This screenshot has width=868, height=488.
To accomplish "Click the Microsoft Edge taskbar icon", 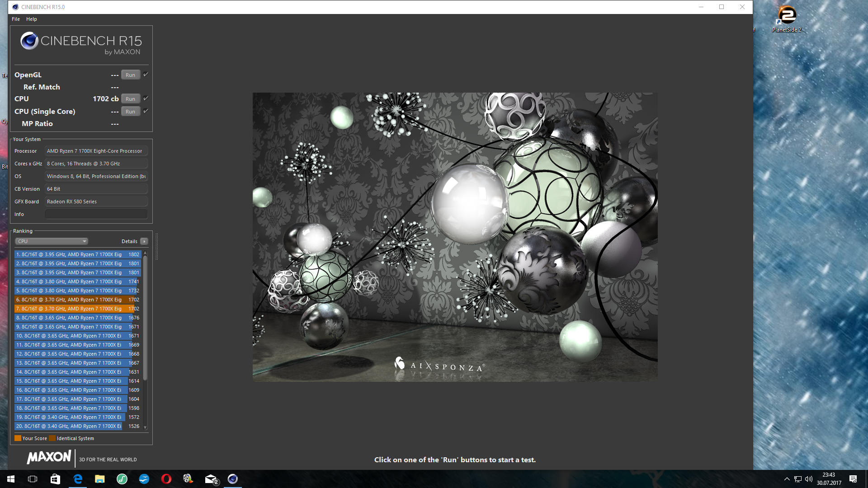I will (78, 479).
